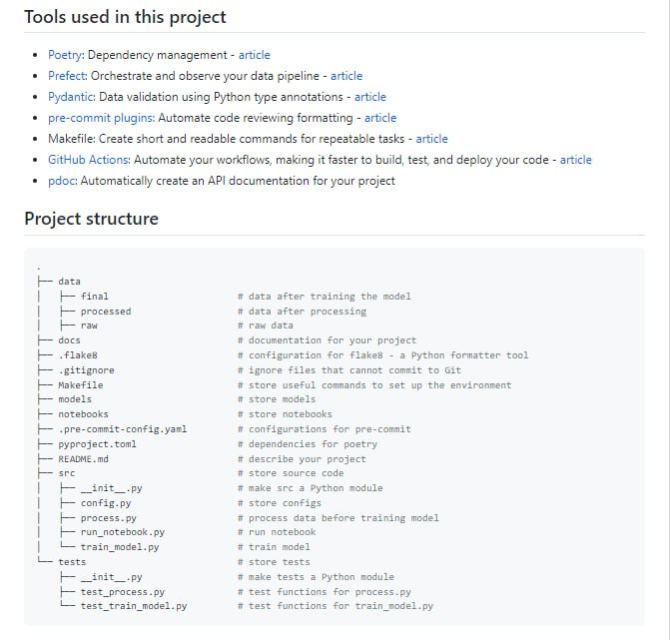Open the Poetry link

[66, 55]
